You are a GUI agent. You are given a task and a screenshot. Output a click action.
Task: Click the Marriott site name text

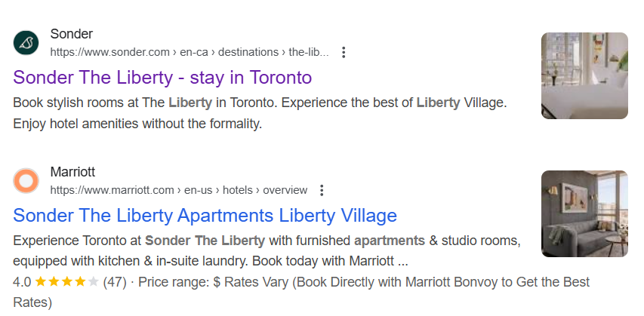point(72,172)
